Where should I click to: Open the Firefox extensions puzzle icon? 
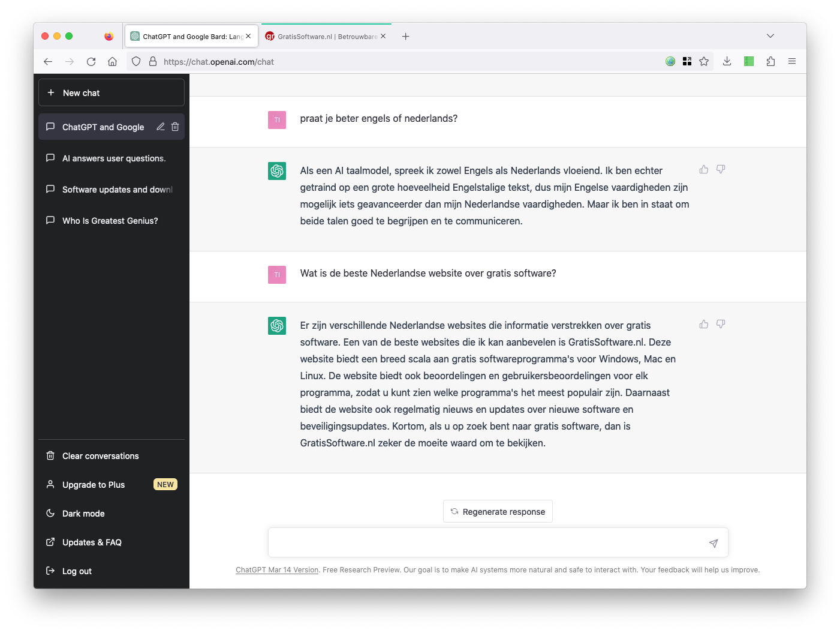[x=770, y=61]
